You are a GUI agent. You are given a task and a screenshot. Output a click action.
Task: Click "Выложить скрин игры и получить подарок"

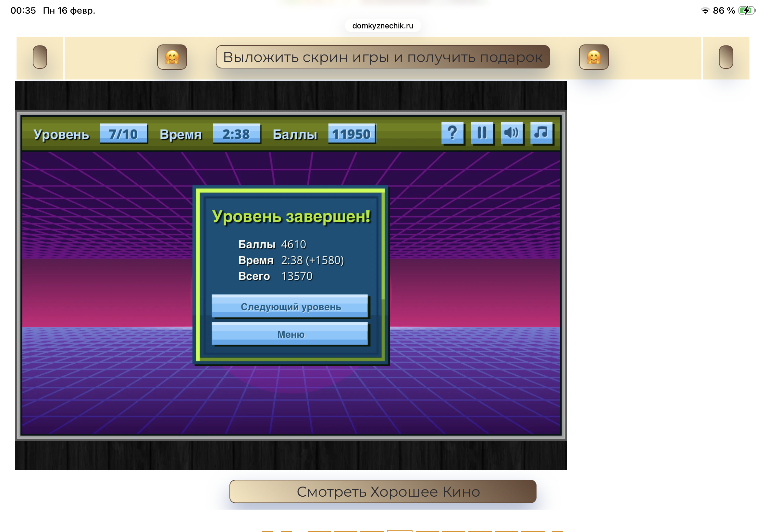382,57
